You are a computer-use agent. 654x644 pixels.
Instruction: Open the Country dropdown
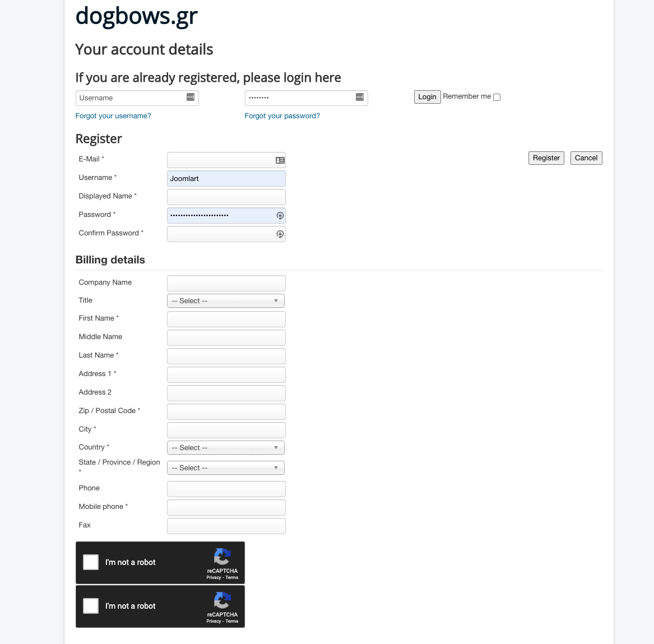(x=226, y=447)
